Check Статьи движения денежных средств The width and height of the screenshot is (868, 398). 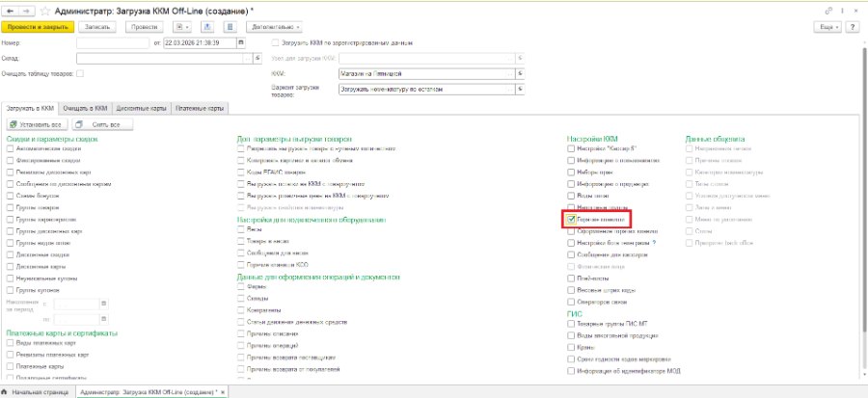coord(240,322)
